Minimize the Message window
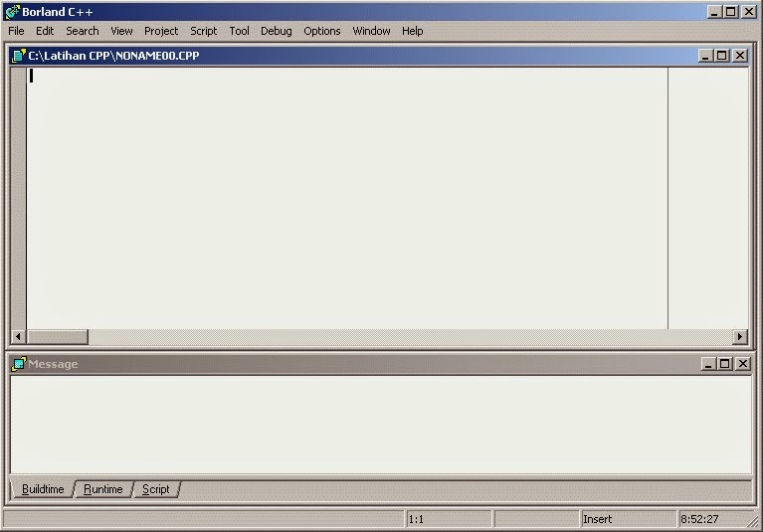The image size is (763, 532). tap(708, 364)
